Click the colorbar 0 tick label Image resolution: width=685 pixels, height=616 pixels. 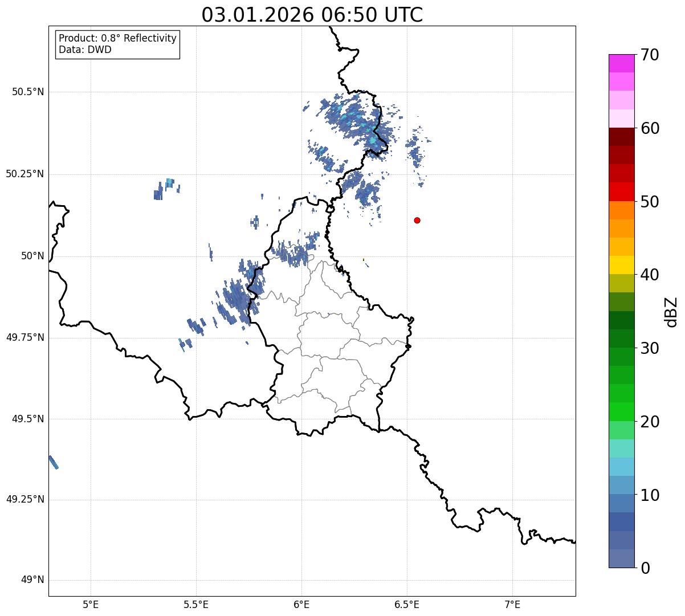tap(644, 568)
